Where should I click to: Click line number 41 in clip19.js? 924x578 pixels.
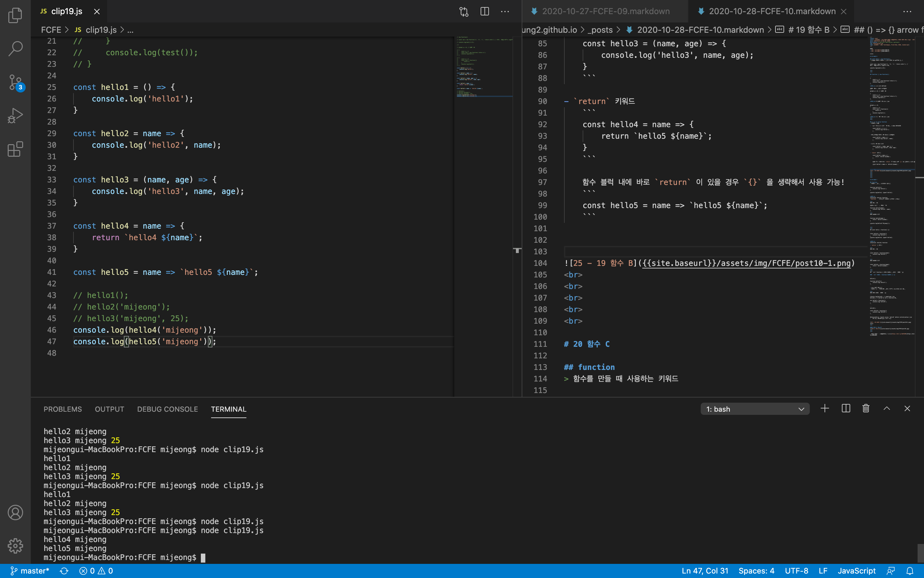point(52,272)
